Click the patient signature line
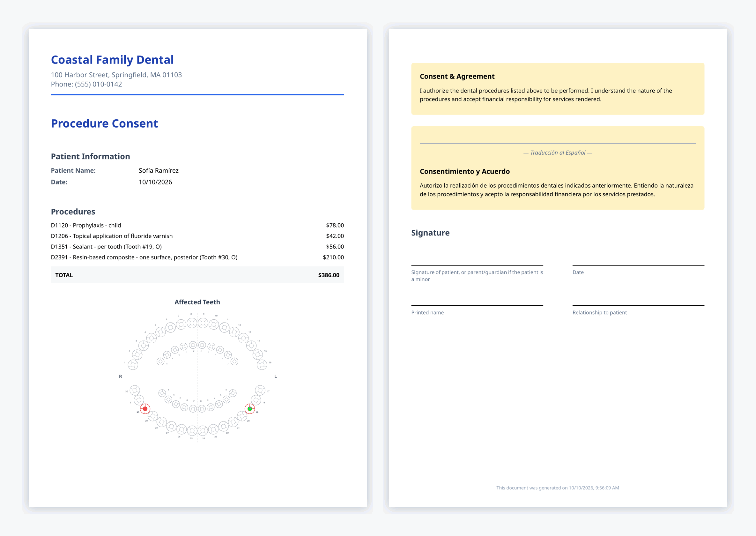756x536 pixels. pyautogui.click(x=477, y=265)
